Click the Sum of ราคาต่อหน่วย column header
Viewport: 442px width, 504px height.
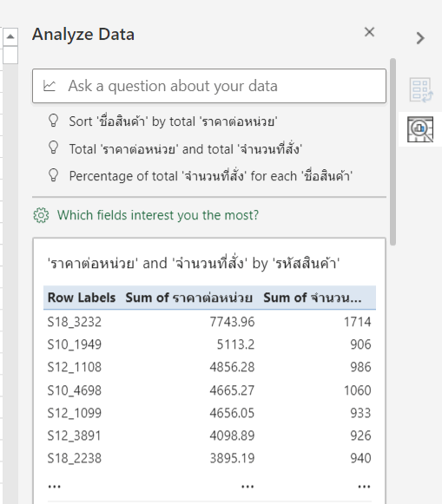[x=188, y=298]
